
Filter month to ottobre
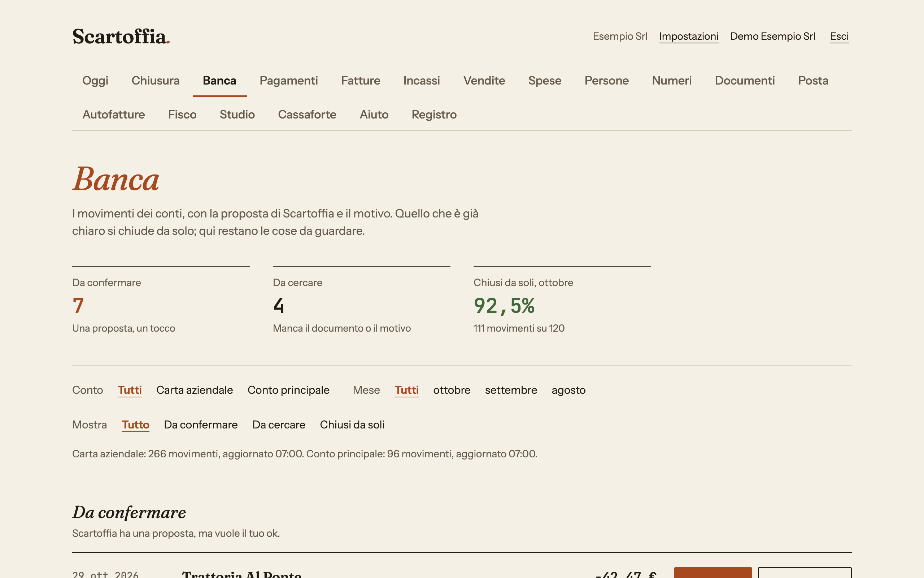[452, 390]
